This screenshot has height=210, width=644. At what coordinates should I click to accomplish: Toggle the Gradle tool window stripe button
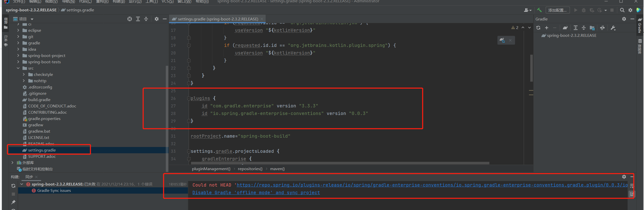(x=640, y=25)
